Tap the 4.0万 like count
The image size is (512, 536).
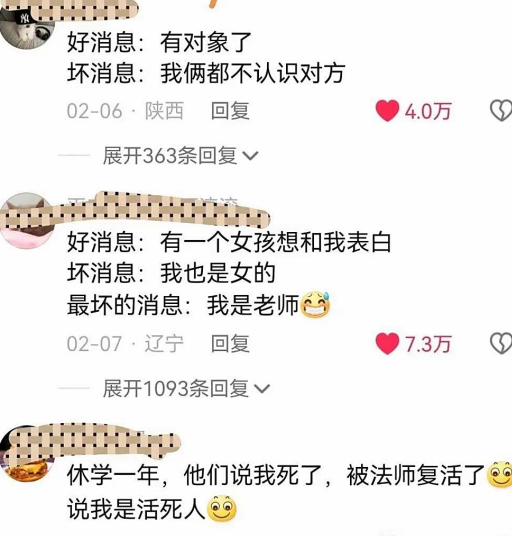coord(428,111)
